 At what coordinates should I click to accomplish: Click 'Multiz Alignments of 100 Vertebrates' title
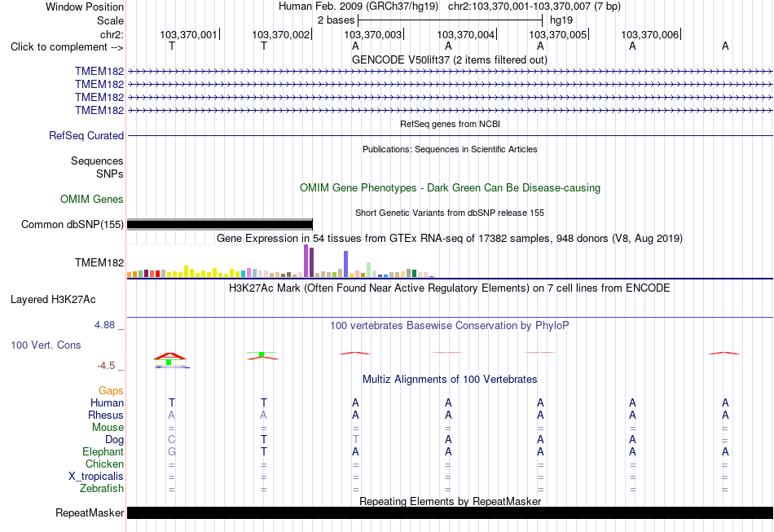[450, 379]
